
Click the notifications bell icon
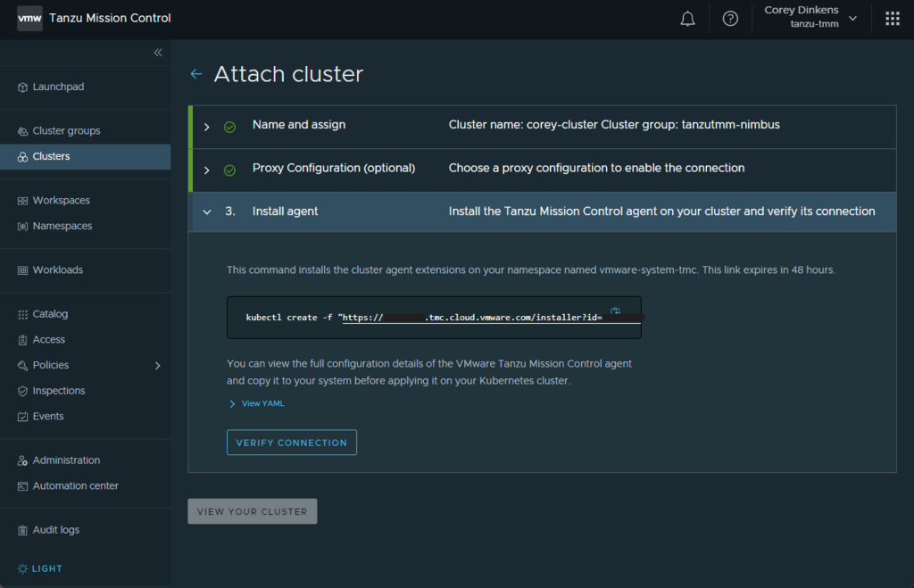point(687,19)
